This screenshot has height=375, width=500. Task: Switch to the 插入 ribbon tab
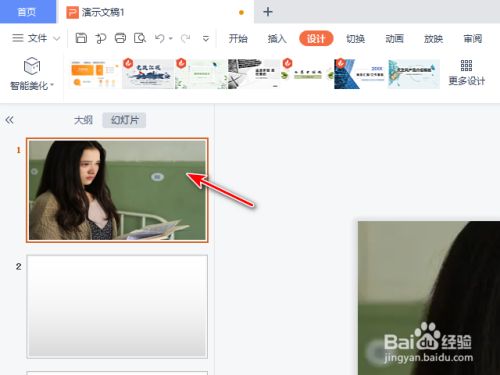(x=277, y=39)
